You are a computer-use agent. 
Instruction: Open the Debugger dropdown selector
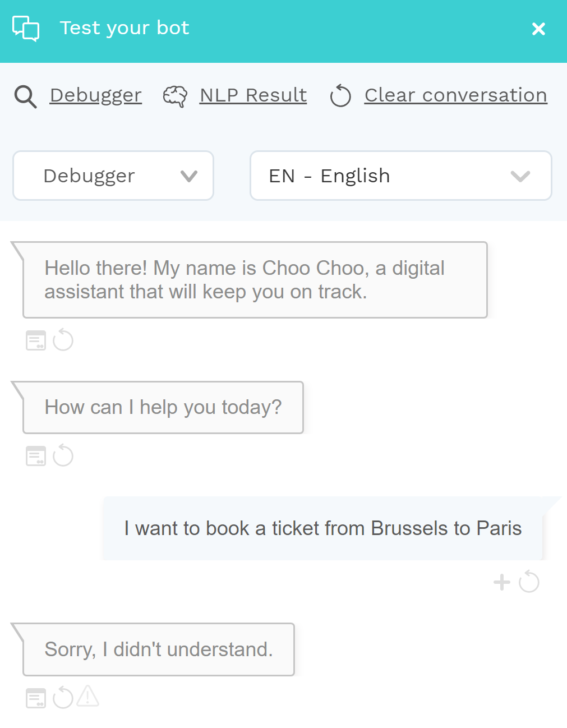113,176
